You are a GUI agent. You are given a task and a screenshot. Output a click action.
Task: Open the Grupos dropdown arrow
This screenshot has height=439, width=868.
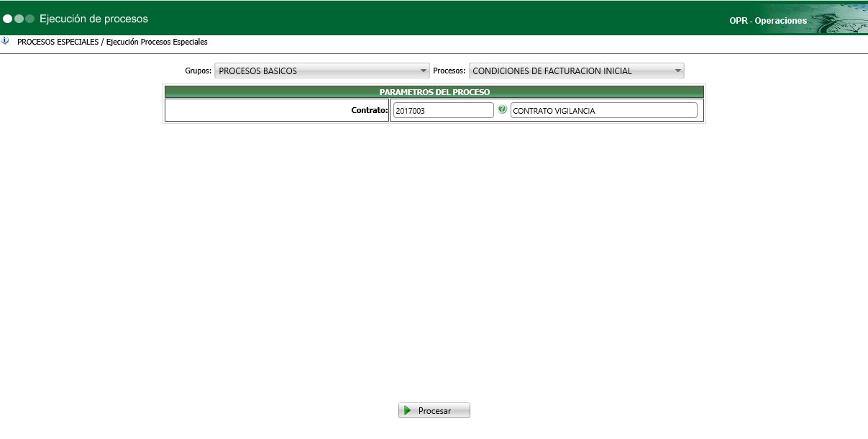pyautogui.click(x=424, y=71)
